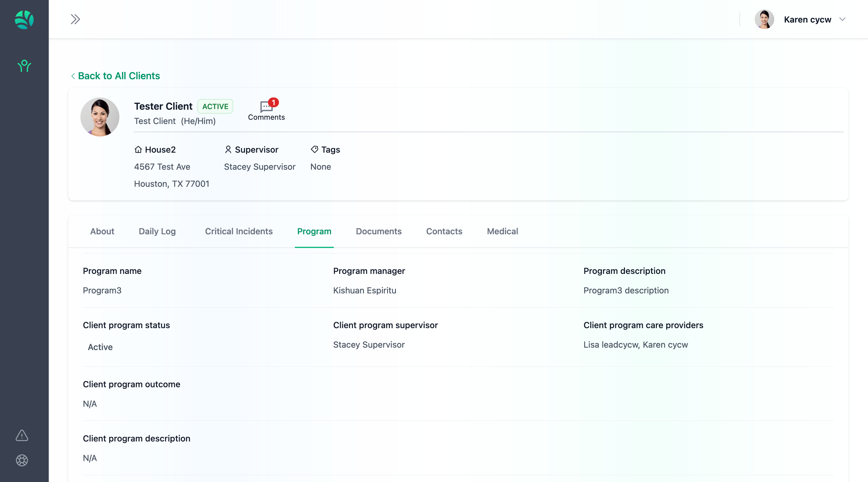Click Tester Client's profile photo

(100, 117)
